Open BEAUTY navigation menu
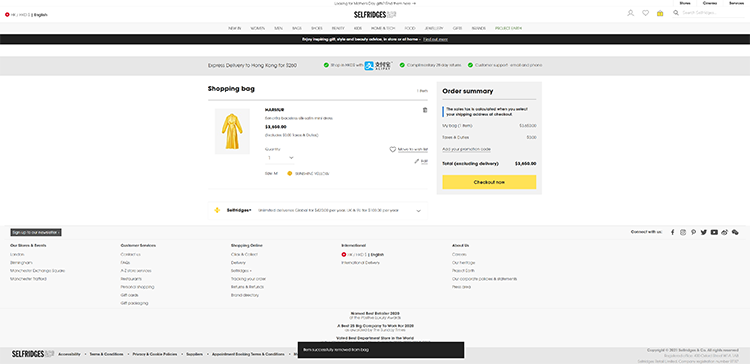This screenshot has width=750, height=364. 338,29
